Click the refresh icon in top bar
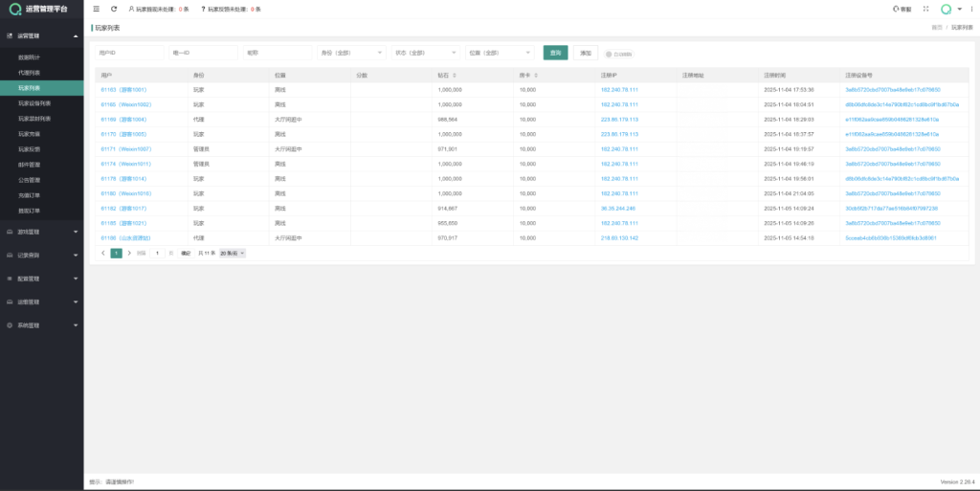980x491 pixels. (114, 9)
